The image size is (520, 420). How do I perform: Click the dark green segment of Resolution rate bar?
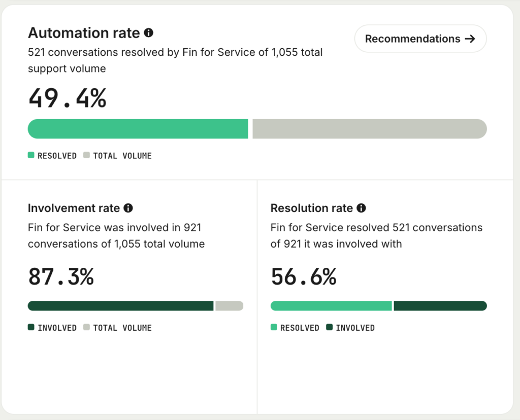440,306
